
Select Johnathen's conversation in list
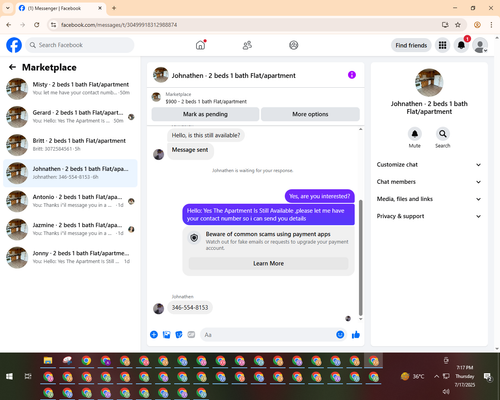(70, 173)
